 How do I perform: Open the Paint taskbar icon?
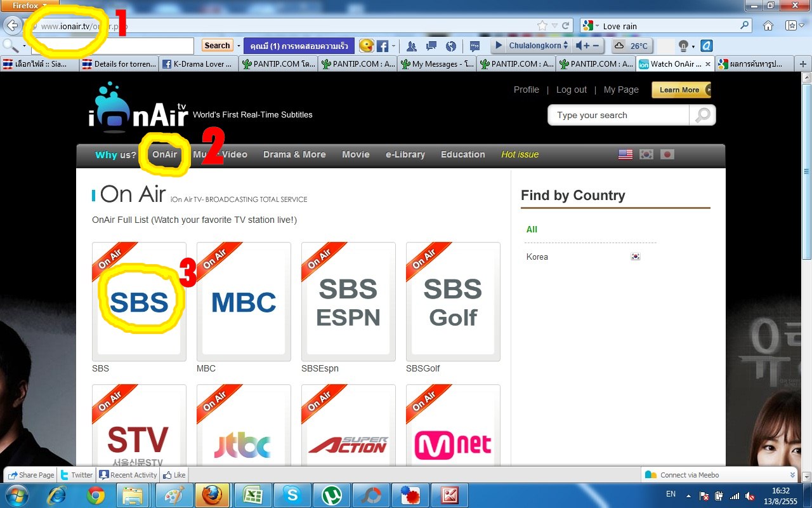(174, 495)
